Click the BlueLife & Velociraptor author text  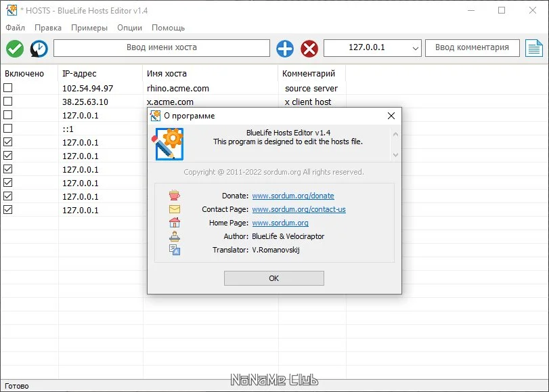288,236
